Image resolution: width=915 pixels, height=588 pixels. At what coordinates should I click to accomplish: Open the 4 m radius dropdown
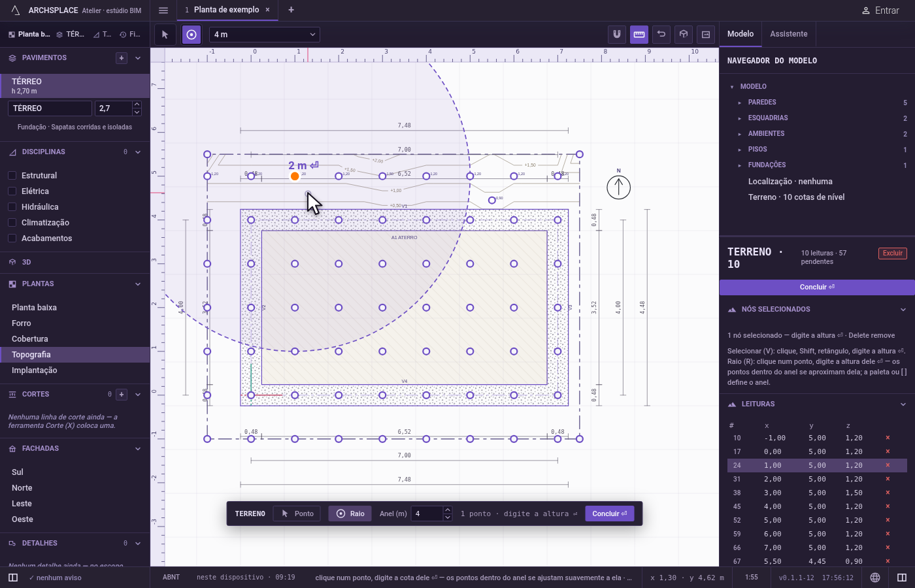pos(265,35)
